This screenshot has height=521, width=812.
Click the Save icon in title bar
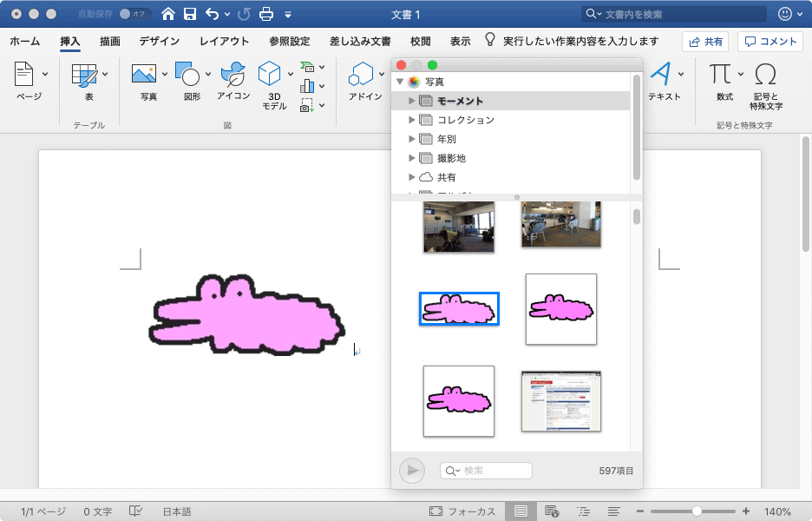(x=189, y=14)
